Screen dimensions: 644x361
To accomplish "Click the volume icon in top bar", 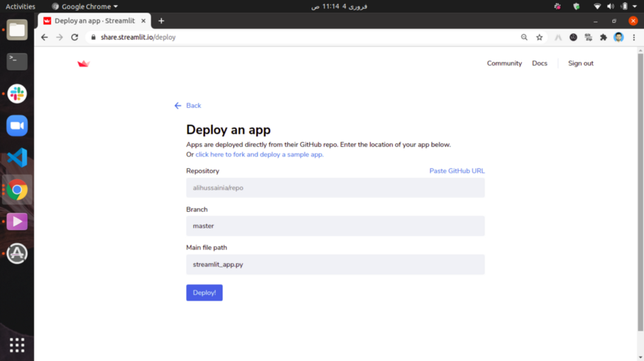I will point(611,6).
